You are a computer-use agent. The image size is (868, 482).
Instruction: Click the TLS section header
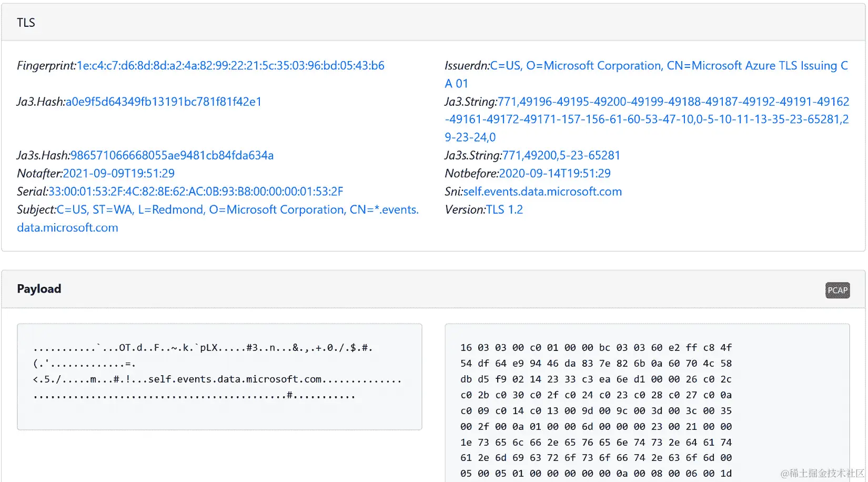pyautogui.click(x=433, y=22)
